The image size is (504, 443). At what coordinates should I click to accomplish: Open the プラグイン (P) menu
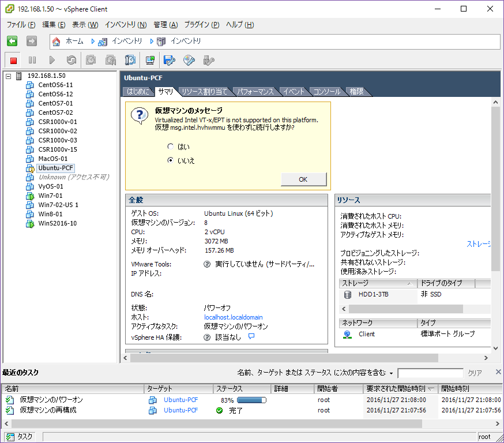(x=201, y=25)
